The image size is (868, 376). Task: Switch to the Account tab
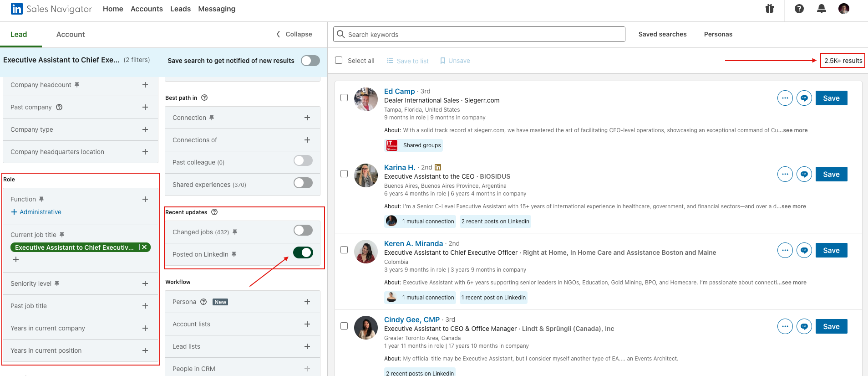coord(71,35)
